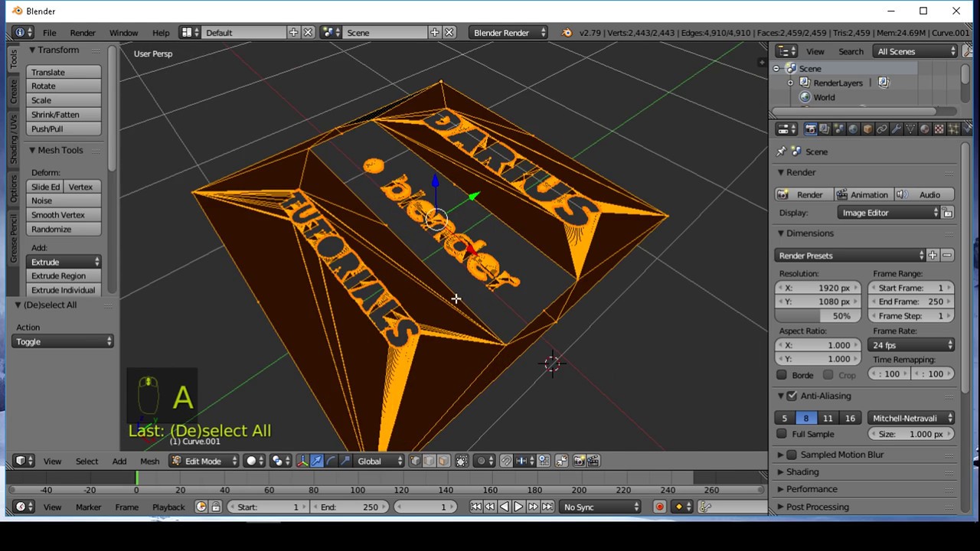The height and width of the screenshot is (551, 980).
Task: Click the Extrude Region button
Action: coord(64,275)
